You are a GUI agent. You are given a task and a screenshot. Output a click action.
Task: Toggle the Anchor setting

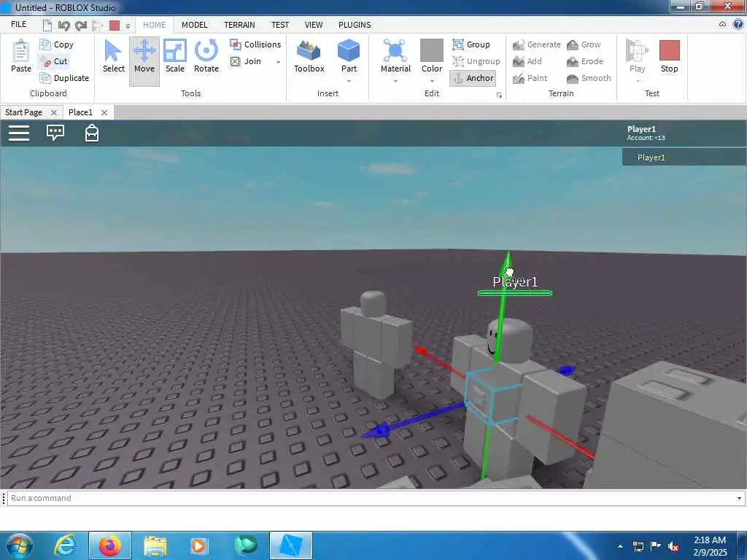point(473,78)
